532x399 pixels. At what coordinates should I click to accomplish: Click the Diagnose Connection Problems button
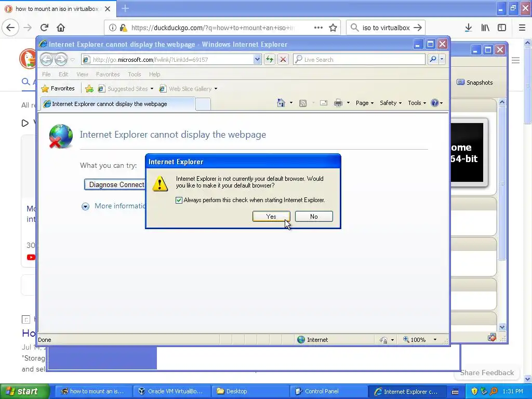pos(115,184)
